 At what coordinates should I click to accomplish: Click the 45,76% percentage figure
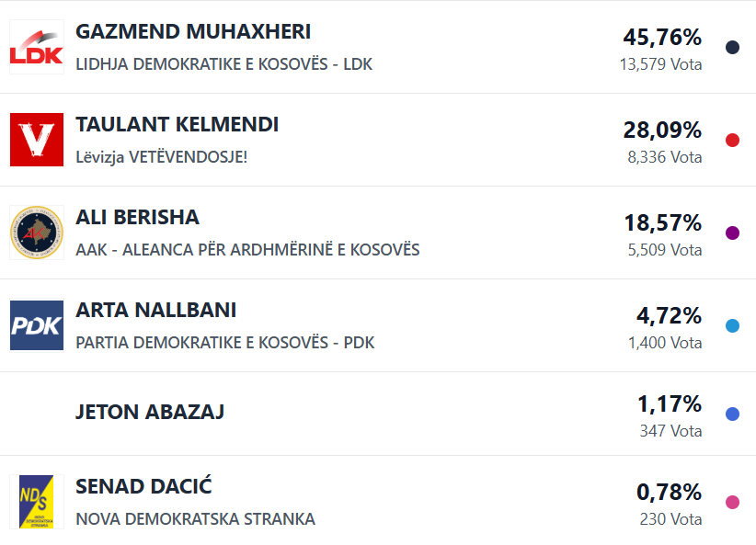(x=662, y=38)
